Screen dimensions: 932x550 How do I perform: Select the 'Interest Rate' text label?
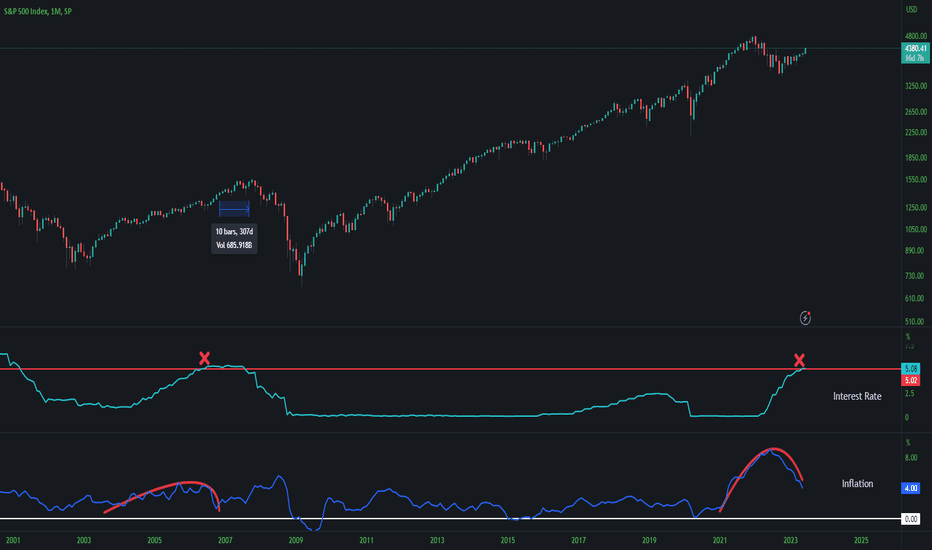[x=857, y=396]
